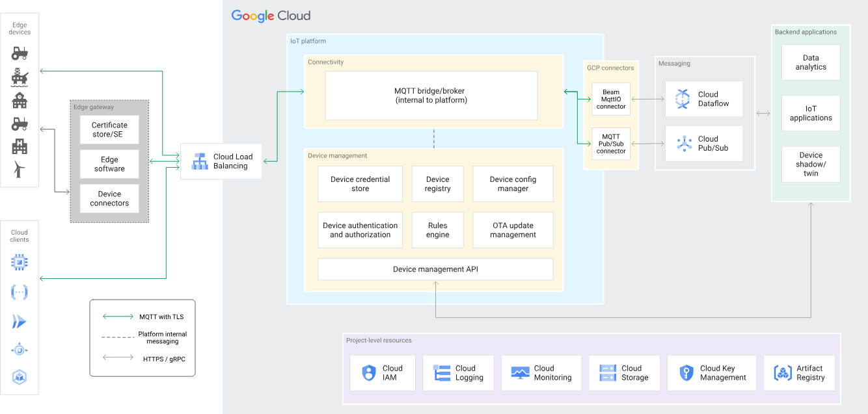
Task: Click the Cloud Functions braces icon
Action: (x=20, y=292)
